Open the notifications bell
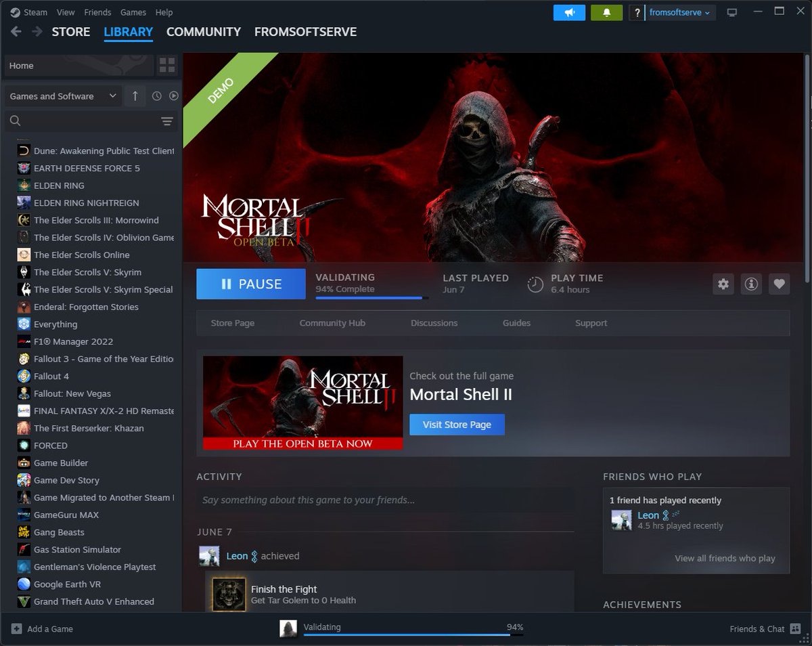Viewport: 812px width, 646px height. (x=606, y=12)
